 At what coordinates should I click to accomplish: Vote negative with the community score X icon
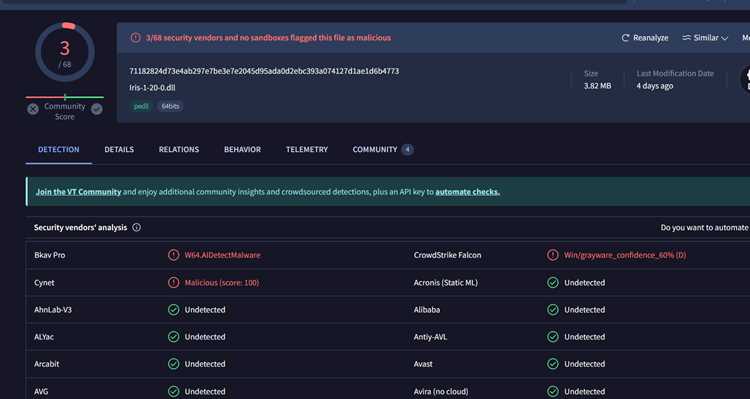(x=33, y=109)
